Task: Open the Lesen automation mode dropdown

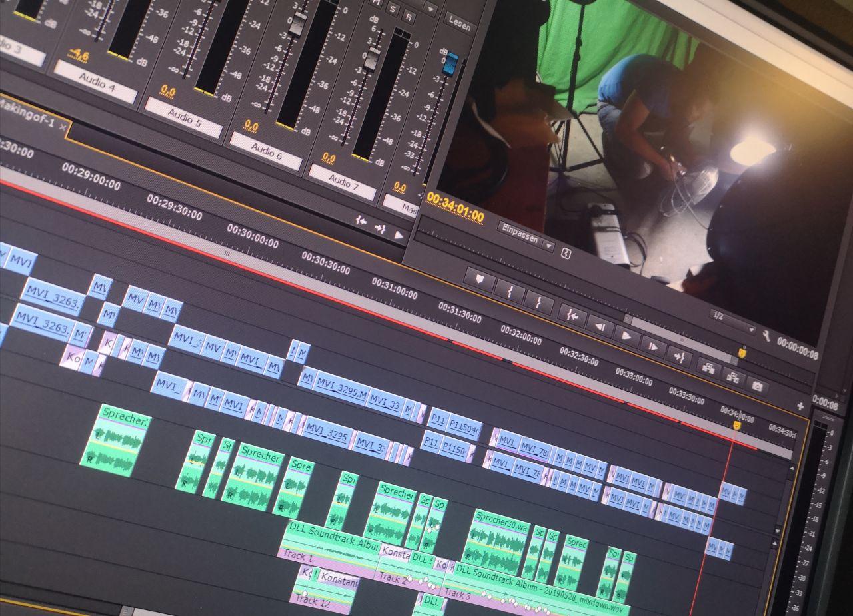Action: 460,25
